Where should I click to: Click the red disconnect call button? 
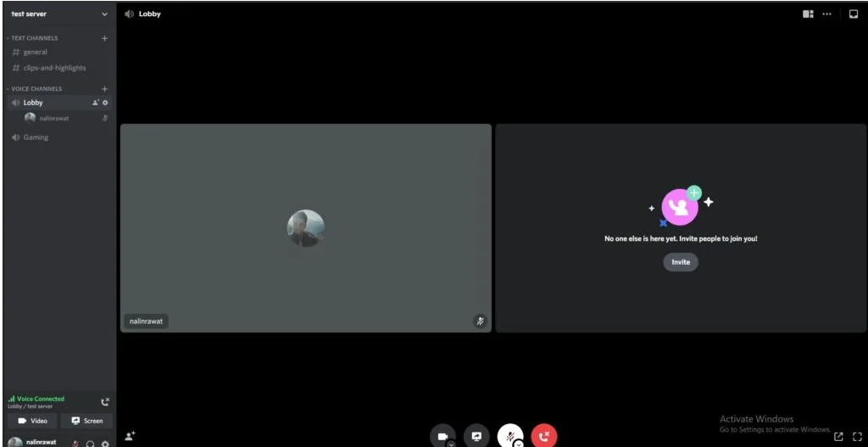click(x=544, y=436)
